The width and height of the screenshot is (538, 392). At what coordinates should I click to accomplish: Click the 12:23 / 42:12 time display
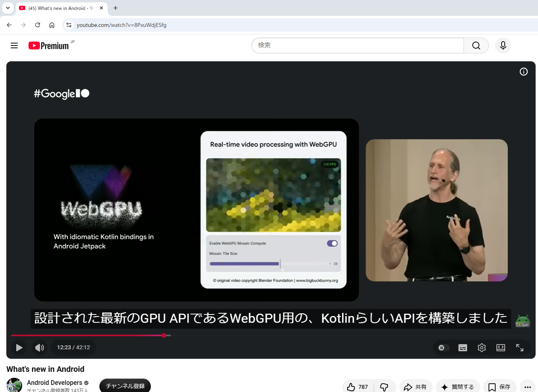pos(74,348)
